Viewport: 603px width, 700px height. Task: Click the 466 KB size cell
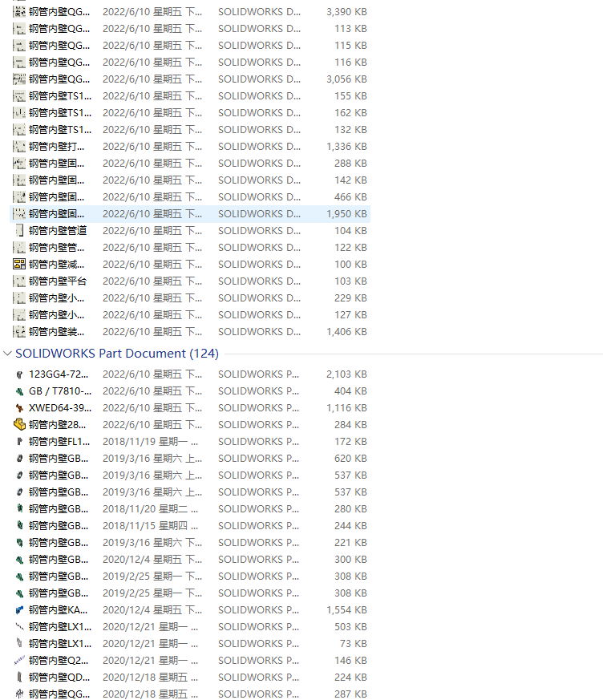(350, 197)
